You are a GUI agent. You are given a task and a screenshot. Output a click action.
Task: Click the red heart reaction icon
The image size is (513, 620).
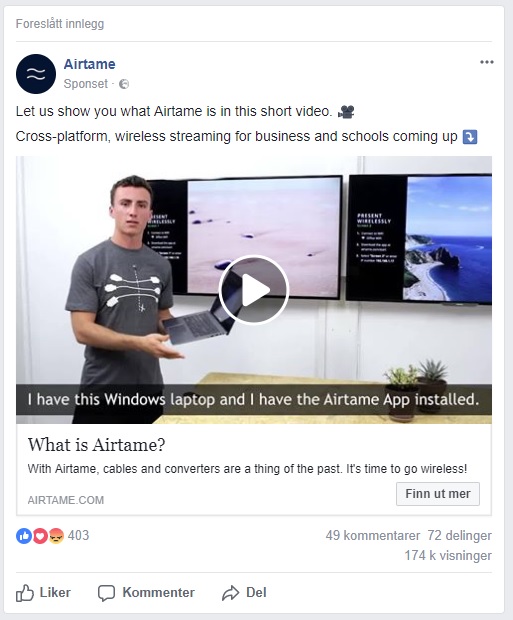coord(40,536)
